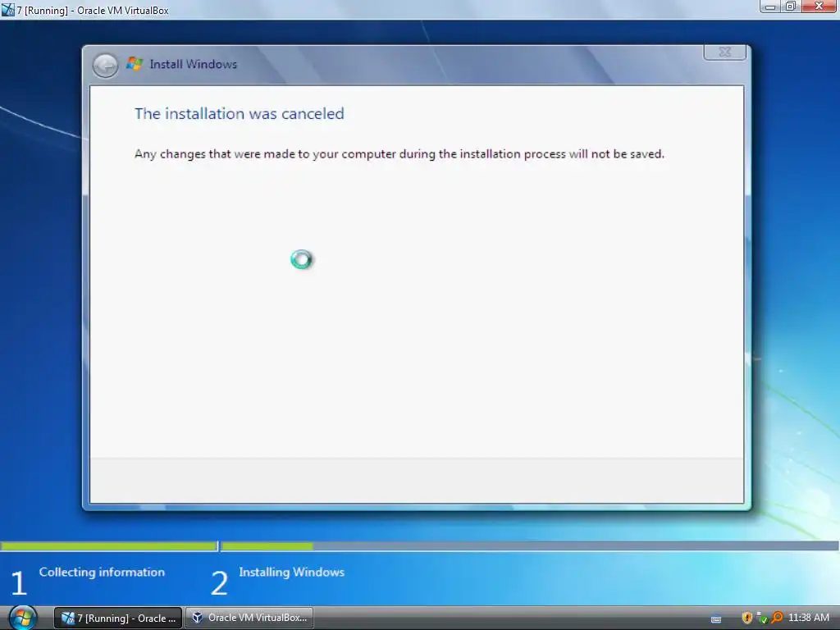Click the 'Installing Windows' step label
The height and width of the screenshot is (630, 840).
[291, 572]
